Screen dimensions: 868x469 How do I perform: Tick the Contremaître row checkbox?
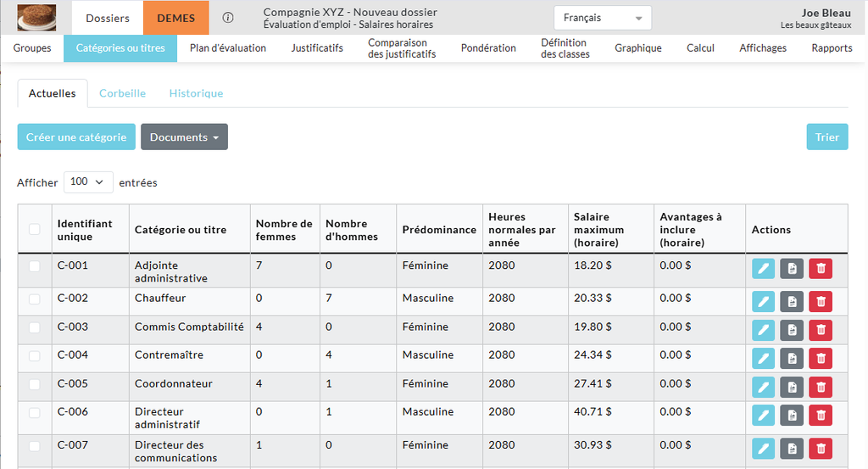click(34, 355)
